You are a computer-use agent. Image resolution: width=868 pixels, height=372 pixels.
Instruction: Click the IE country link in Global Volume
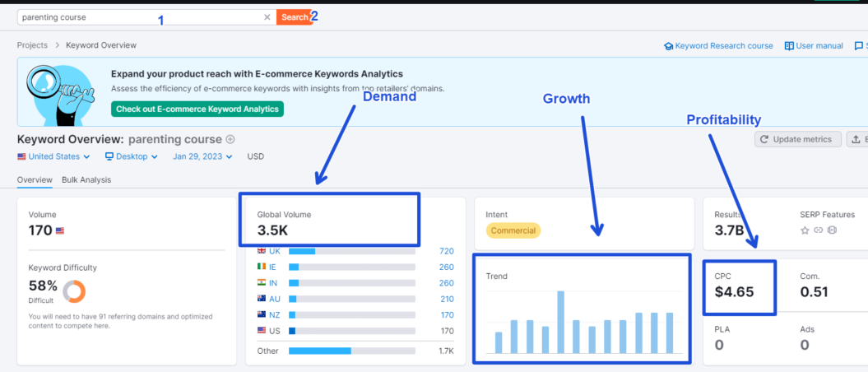click(273, 267)
